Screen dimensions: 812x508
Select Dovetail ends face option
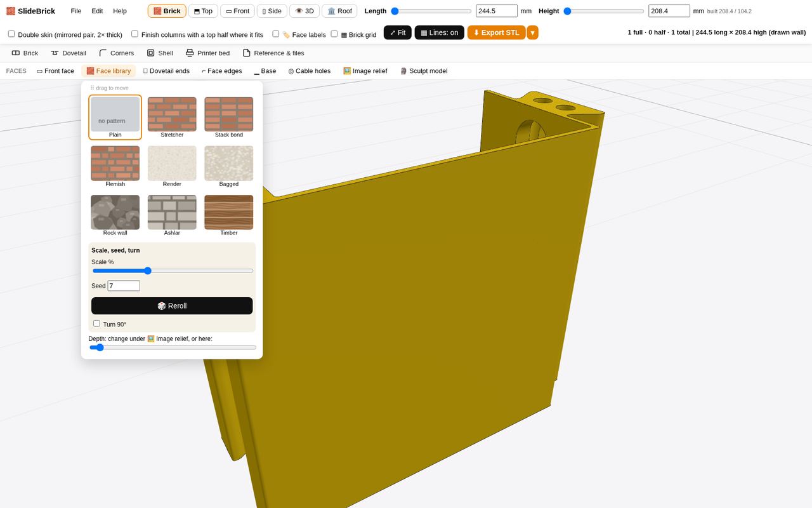166,71
